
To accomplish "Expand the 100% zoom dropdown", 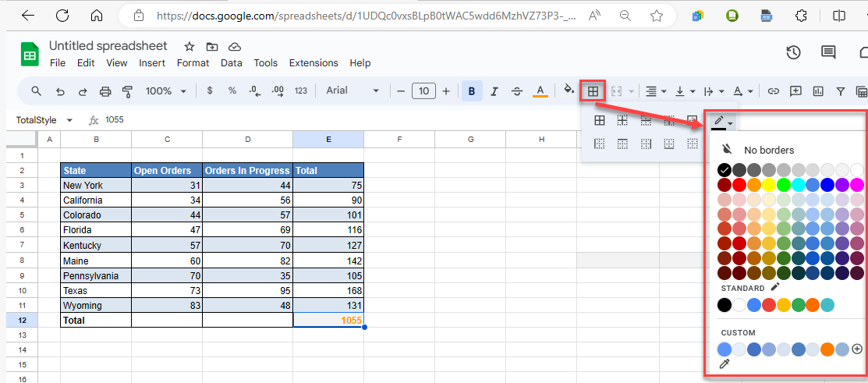I will click(x=165, y=91).
